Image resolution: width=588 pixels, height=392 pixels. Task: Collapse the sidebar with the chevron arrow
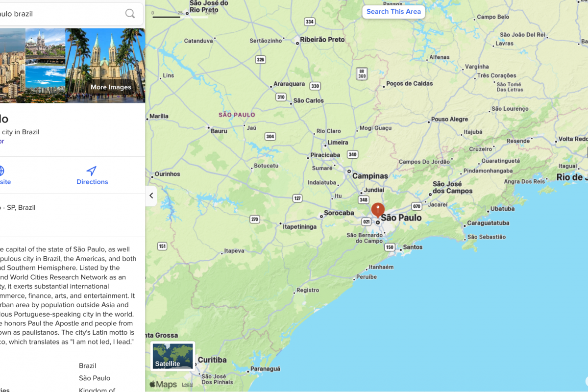[151, 196]
